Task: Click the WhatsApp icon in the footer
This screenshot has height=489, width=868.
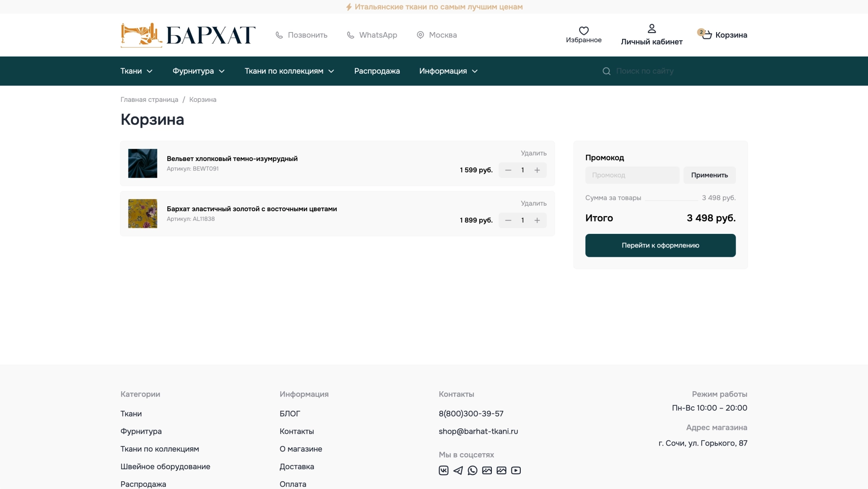Action: click(x=472, y=470)
